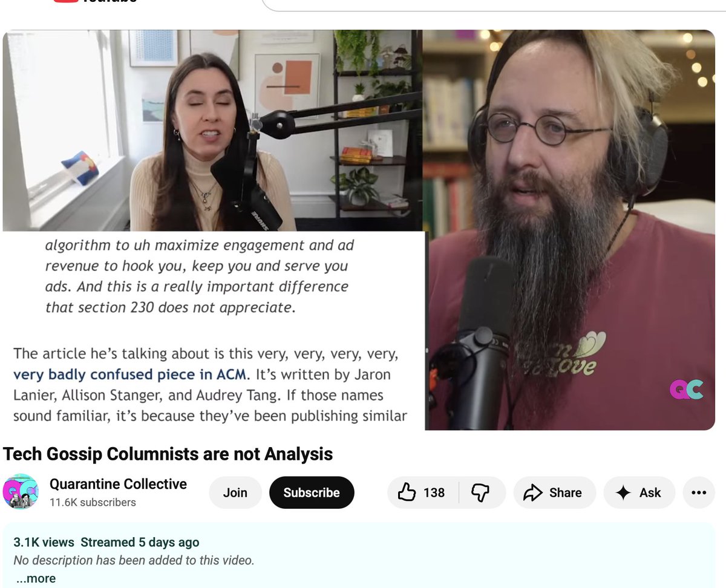Expand description with ...more
This screenshot has height=588, width=726.
tap(36, 578)
